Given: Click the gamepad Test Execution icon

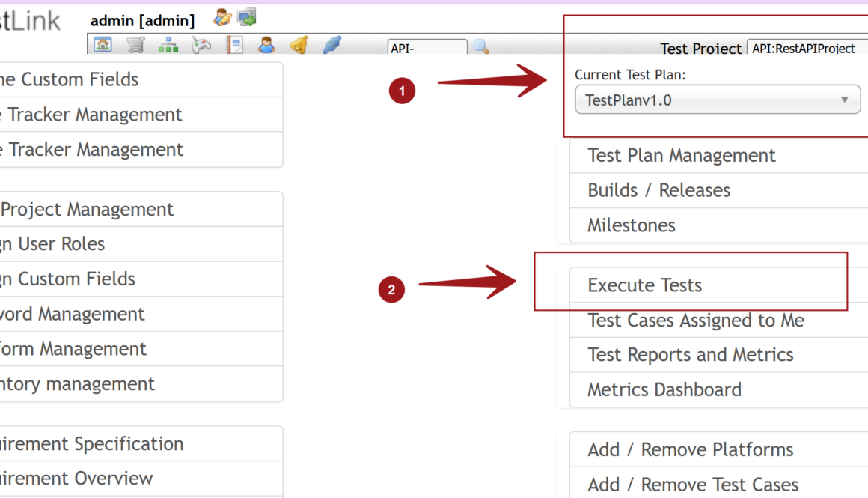Looking at the screenshot, I should 201,46.
